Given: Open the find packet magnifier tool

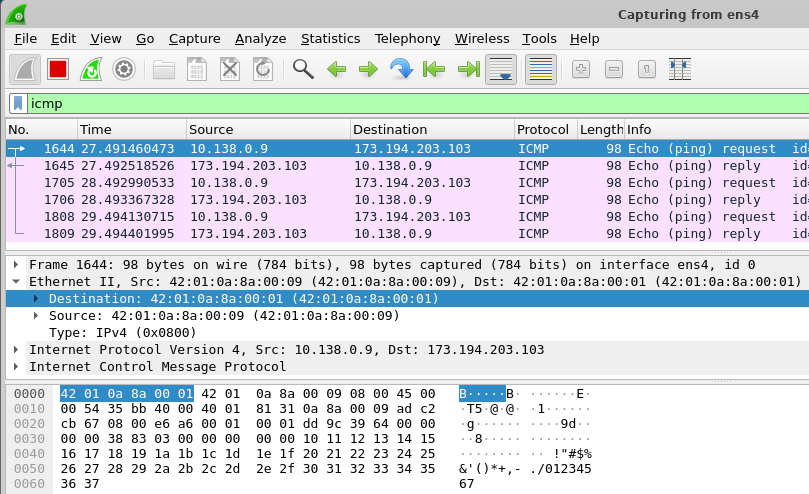Looking at the screenshot, I should click(303, 69).
